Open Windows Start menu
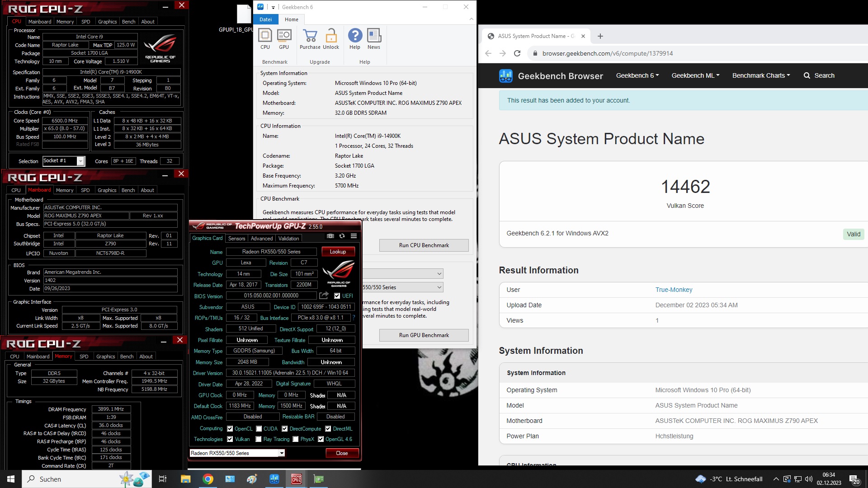 coord(11,479)
